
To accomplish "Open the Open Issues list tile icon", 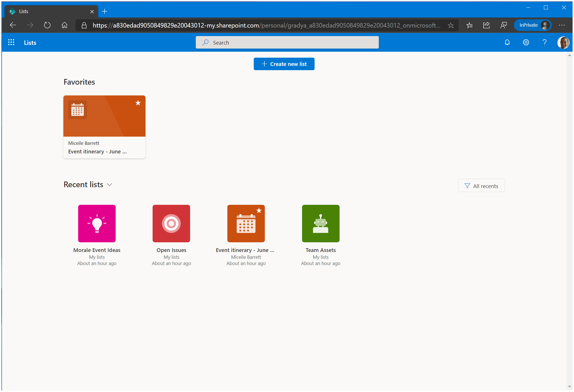I will pos(171,223).
